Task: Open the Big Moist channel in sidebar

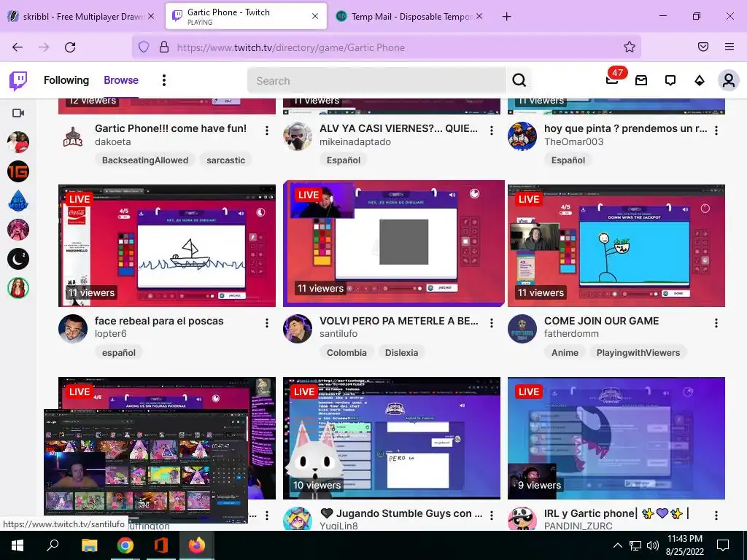Action: 18,201
